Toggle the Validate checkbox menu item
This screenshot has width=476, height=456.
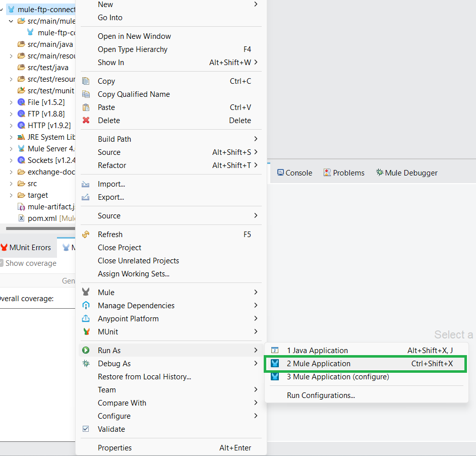111,429
